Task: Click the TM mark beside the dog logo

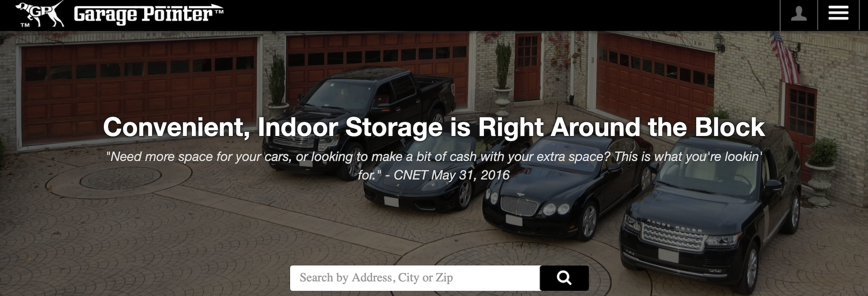Action: [x=25, y=25]
